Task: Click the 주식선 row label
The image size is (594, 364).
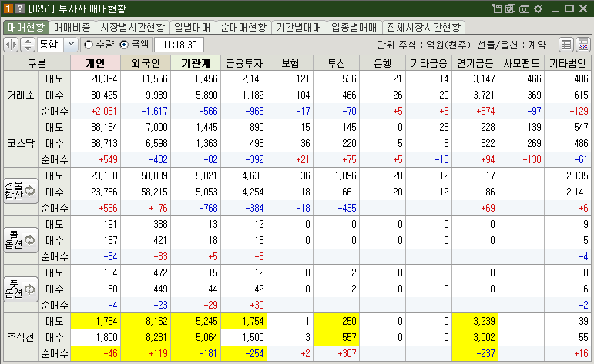Action: pyautogui.click(x=21, y=337)
